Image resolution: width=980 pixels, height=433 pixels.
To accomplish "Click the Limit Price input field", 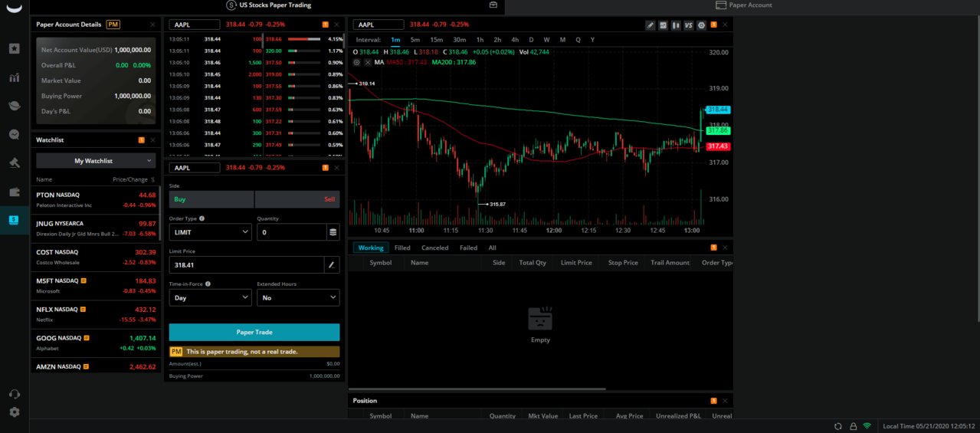I will coord(247,264).
